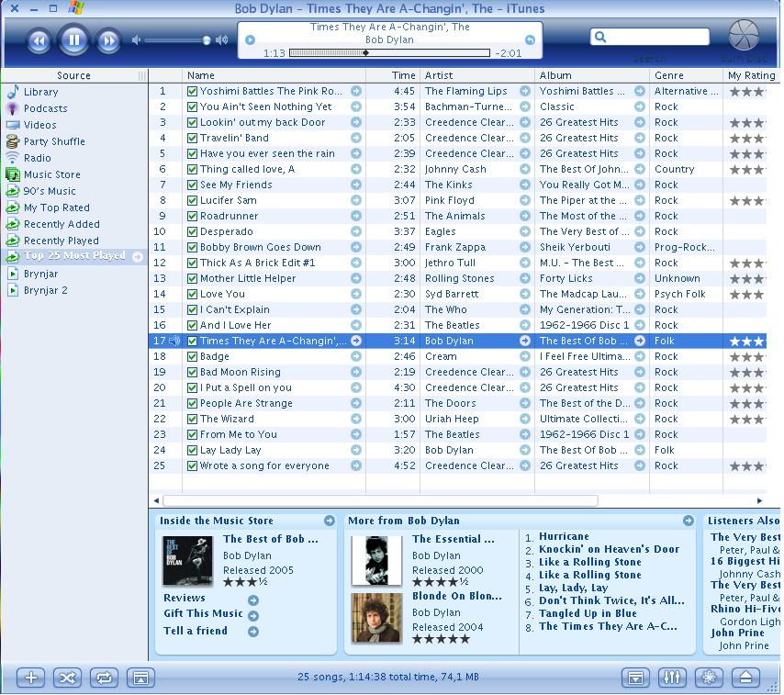Click the arrow in Inside the Music Store header
This screenshot has width=784, height=695.
pyautogui.click(x=330, y=521)
